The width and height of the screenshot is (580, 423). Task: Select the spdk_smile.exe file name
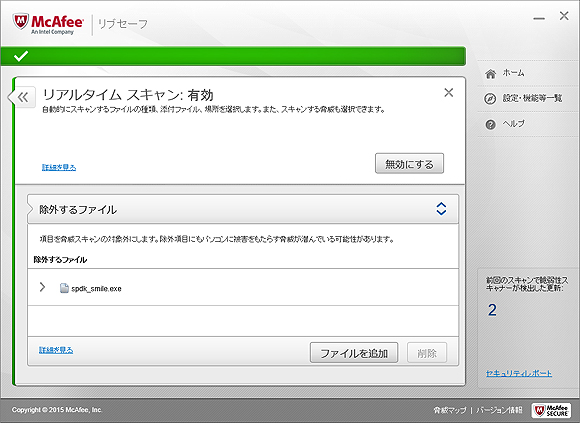click(96, 289)
